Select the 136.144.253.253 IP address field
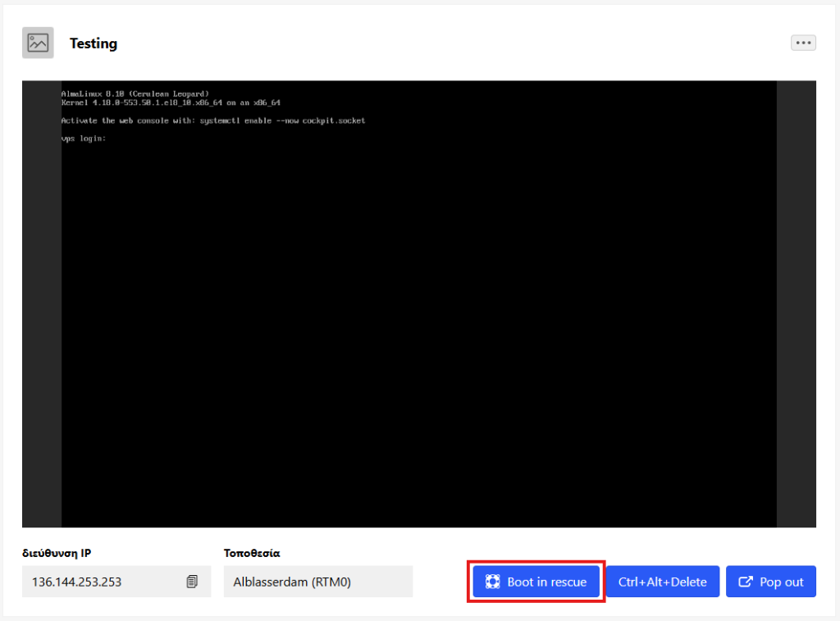The height and width of the screenshot is (621, 840). pyautogui.click(x=116, y=582)
